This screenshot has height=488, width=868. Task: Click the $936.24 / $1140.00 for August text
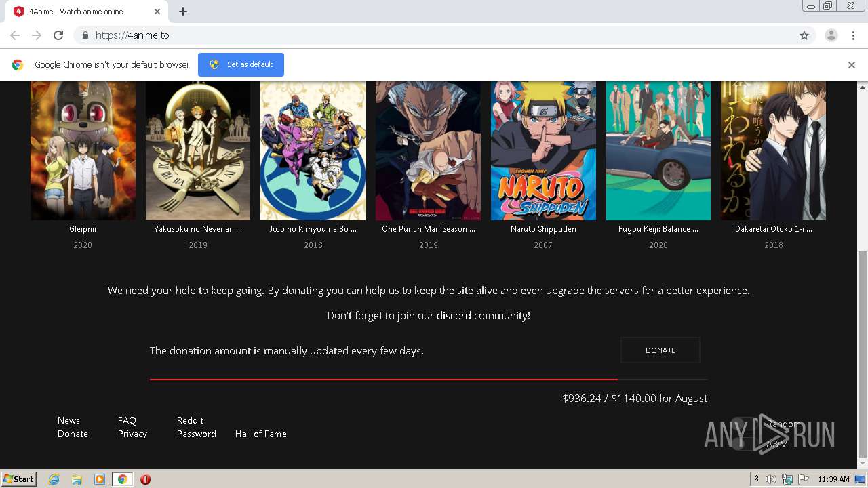[x=635, y=399]
